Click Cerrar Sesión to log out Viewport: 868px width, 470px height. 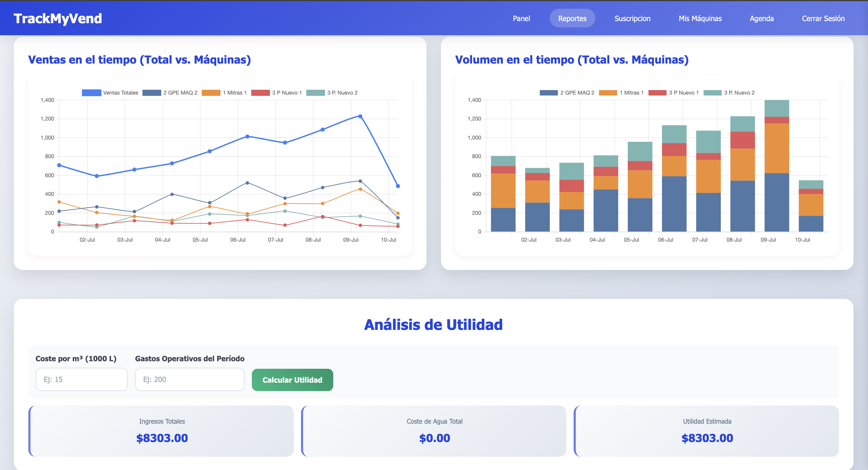[823, 18]
